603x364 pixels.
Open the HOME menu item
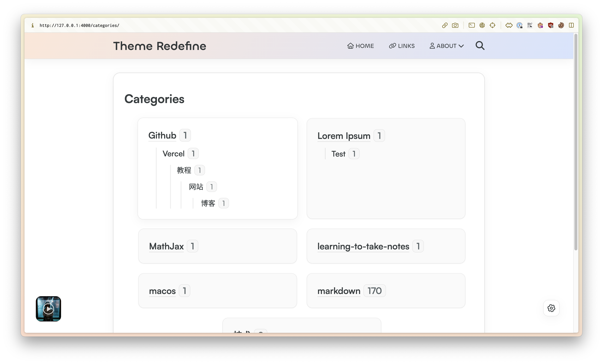[361, 45]
